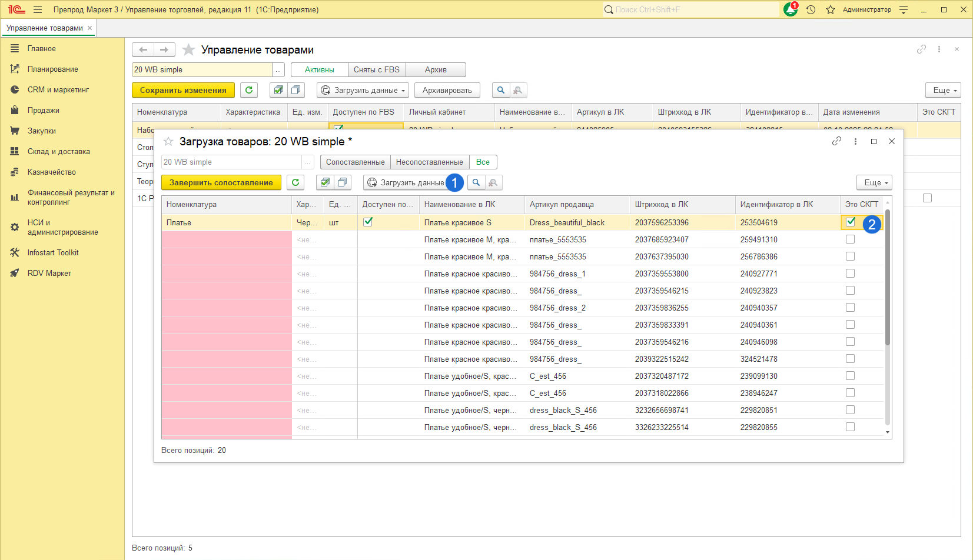Open the Продажи section in sidebar
Screen dimensions: 973x560
[x=43, y=110]
